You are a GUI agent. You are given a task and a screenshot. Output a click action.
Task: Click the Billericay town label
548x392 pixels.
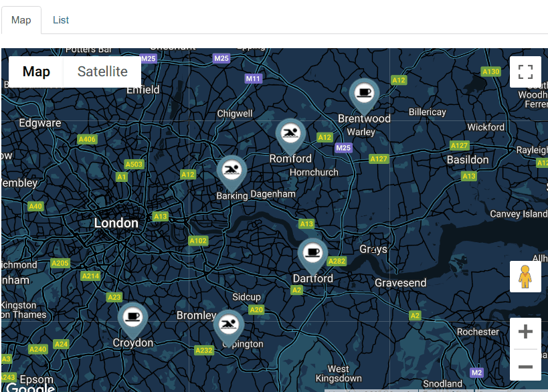click(x=428, y=112)
